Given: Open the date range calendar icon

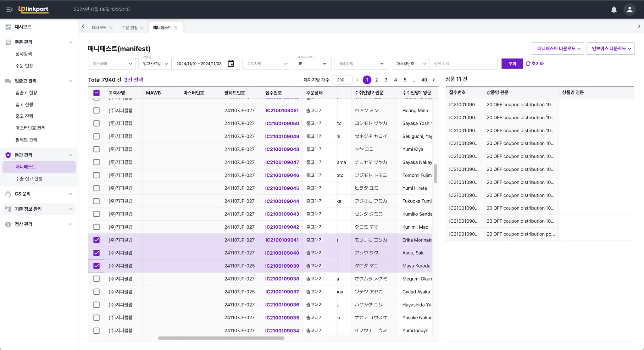Looking at the screenshot, I should [231, 64].
